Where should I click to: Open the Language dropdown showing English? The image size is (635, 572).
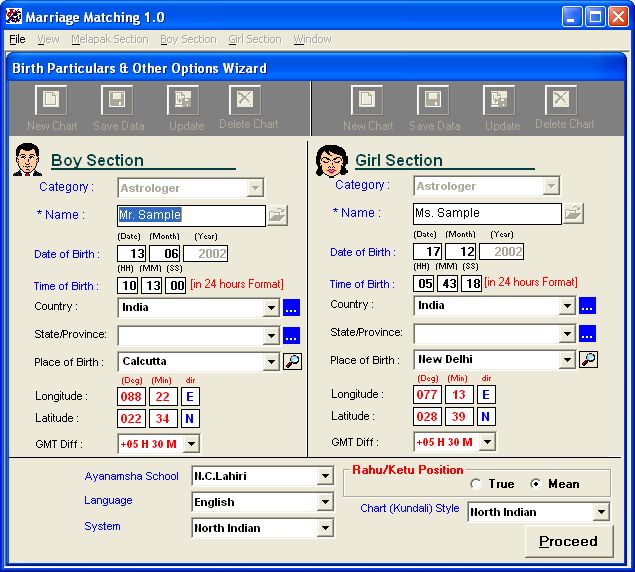click(x=324, y=502)
